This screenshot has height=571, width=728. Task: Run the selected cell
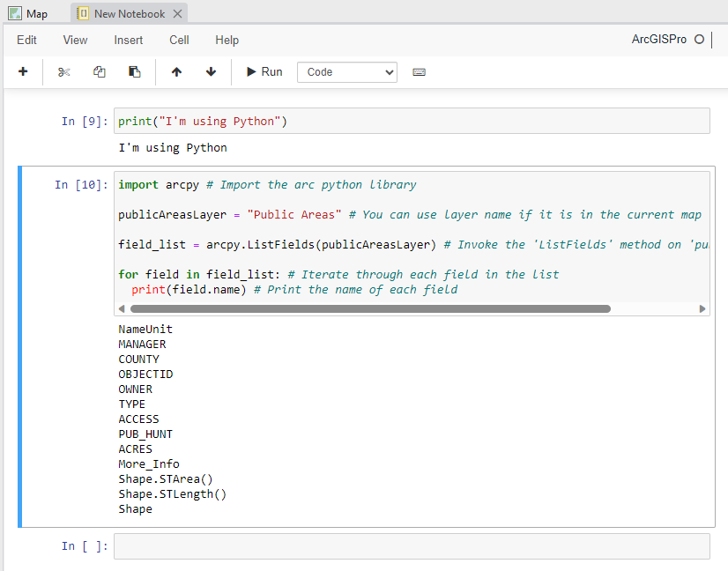[x=264, y=71]
